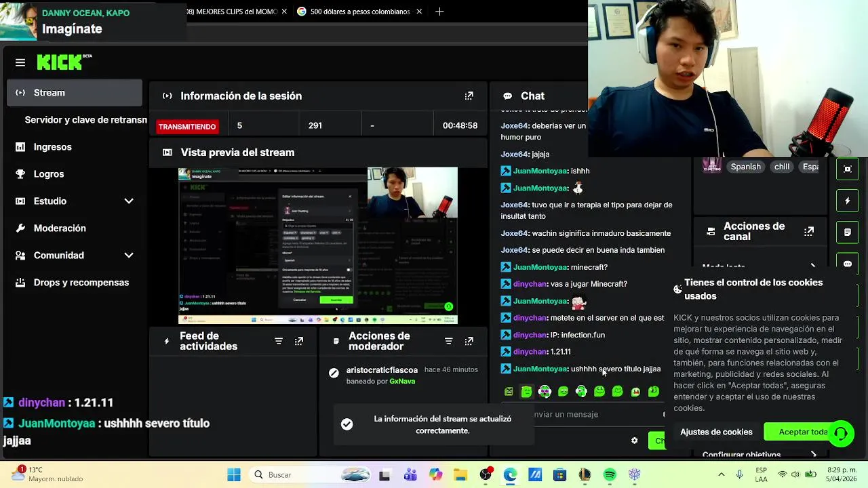Click the Ingresos chart icon
This screenshot has width=868, height=488.
[20, 147]
